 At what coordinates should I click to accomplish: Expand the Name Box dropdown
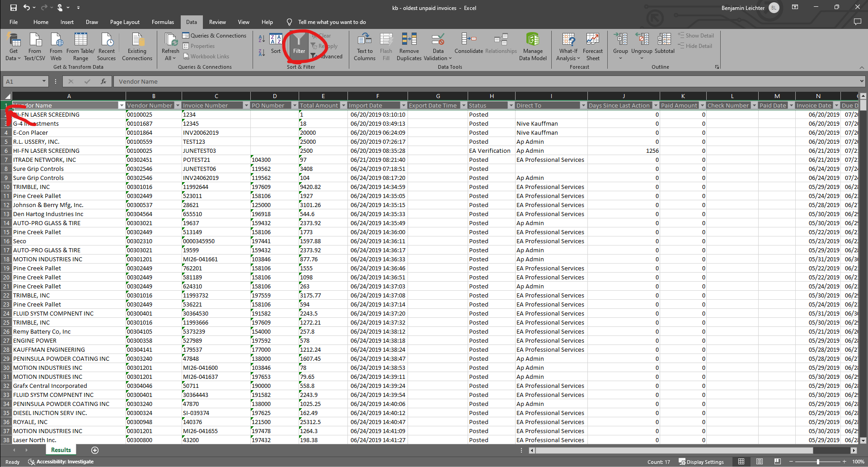44,81
